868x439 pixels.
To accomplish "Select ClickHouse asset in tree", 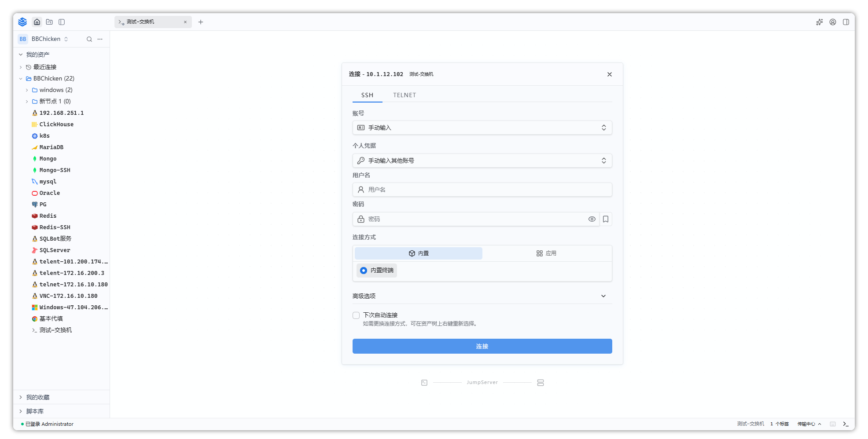I will coord(56,124).
